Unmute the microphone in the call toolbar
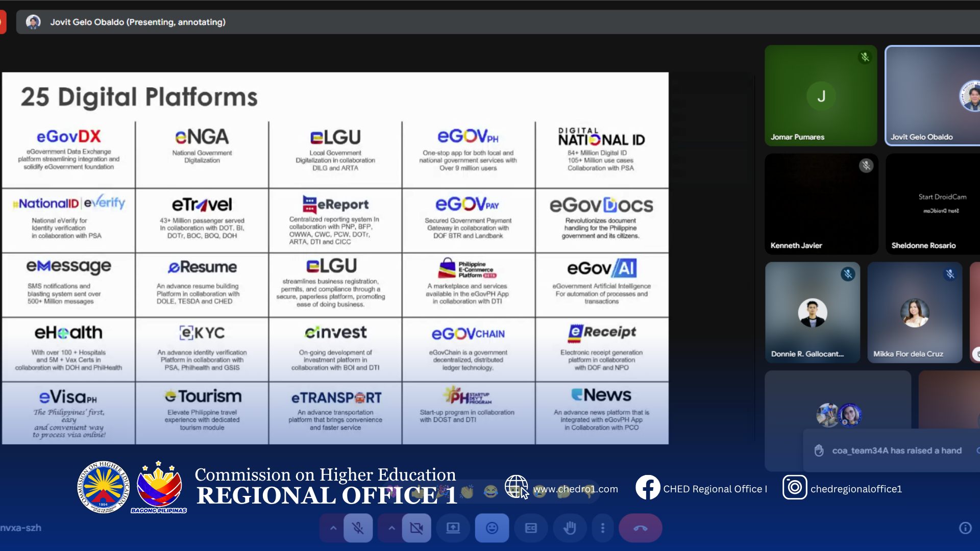This screenshot has height=551, width=980. click(358, 528)
